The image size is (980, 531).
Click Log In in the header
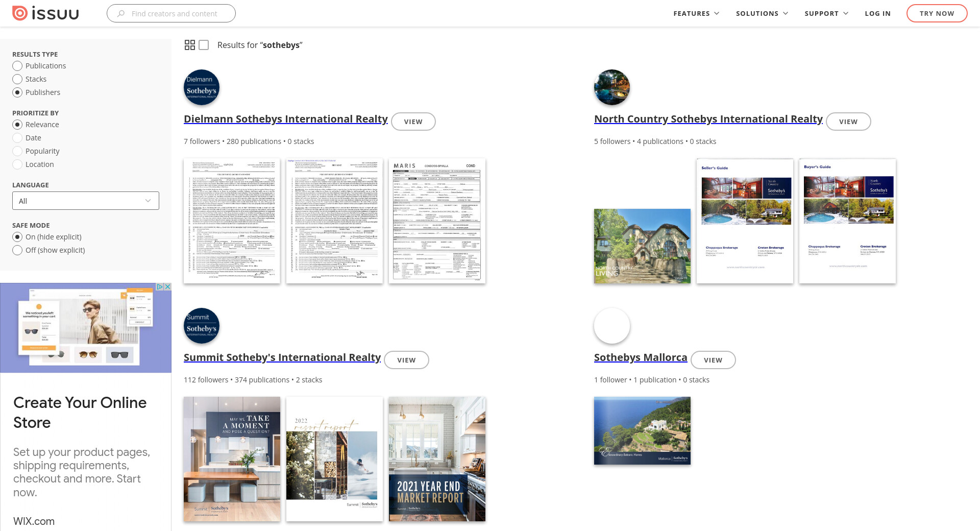pos(877,13)
